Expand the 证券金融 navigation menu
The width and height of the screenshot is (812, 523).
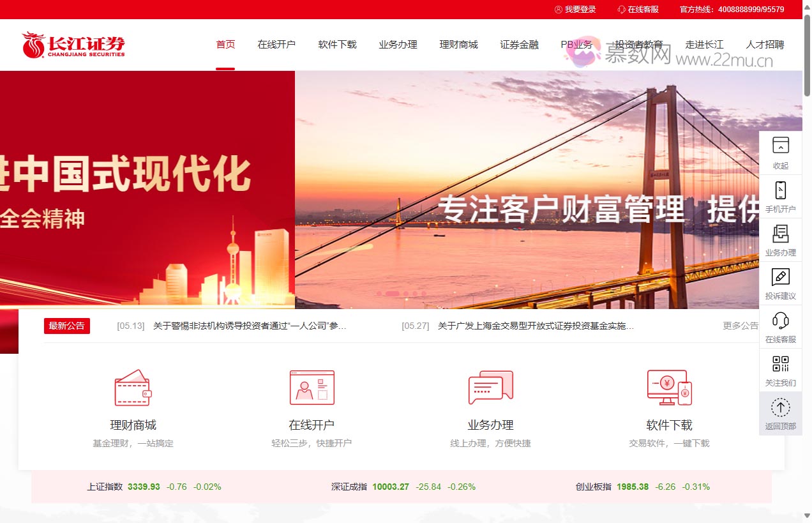point(519,45)
